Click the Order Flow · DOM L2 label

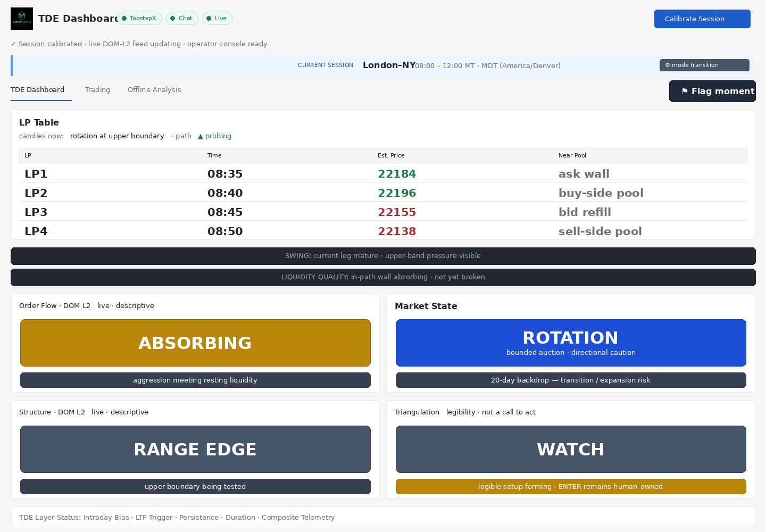click(55, 305)
